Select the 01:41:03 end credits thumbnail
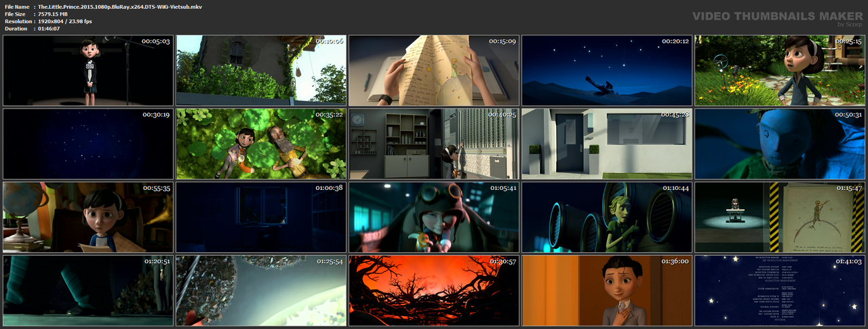 [x=780, y=290]
